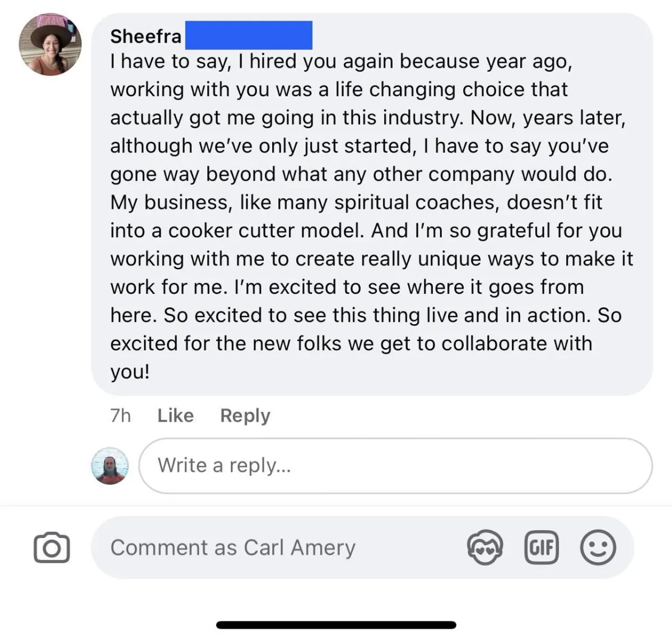Open the Sheefra commenter name link
The width and height of the screenshot is (672, 641).
[146, 36]
